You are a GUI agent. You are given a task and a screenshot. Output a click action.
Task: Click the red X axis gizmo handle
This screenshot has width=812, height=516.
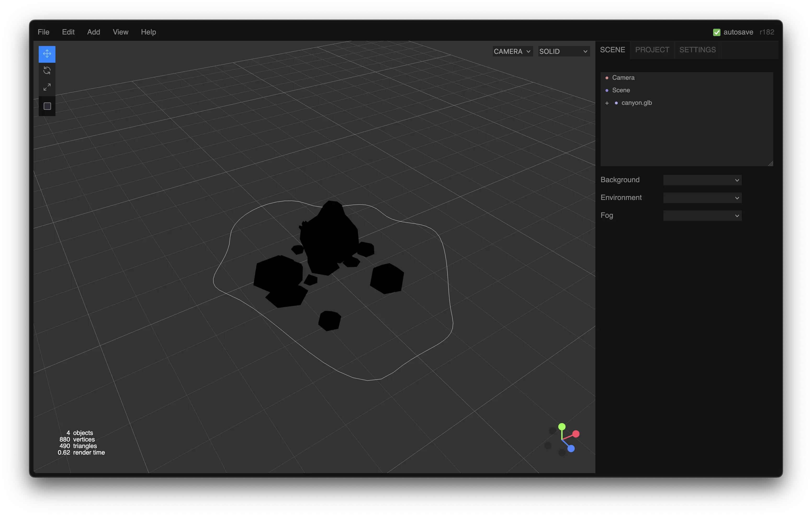coord(576,434)
